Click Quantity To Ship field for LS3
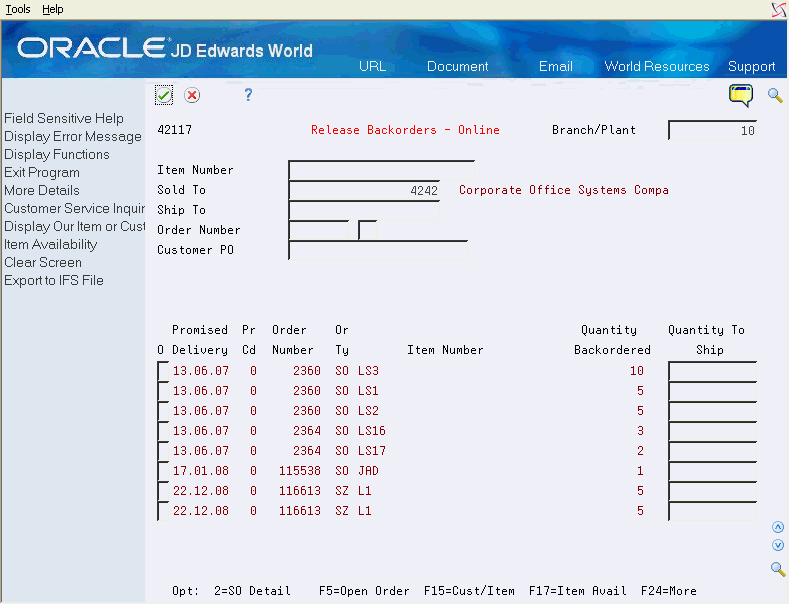 [713, 371]
